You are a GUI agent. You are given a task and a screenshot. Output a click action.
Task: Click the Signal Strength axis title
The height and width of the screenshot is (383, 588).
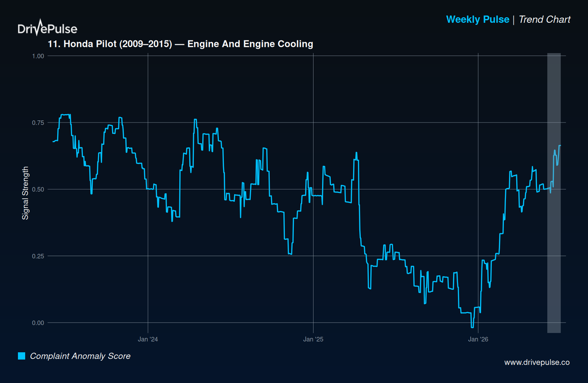(25, 193)
